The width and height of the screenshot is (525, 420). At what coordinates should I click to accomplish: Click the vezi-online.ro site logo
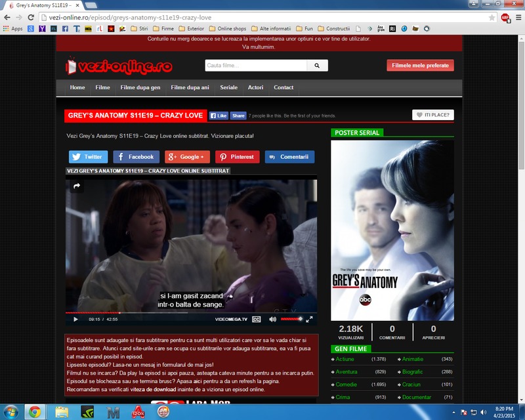click(119, 66)
